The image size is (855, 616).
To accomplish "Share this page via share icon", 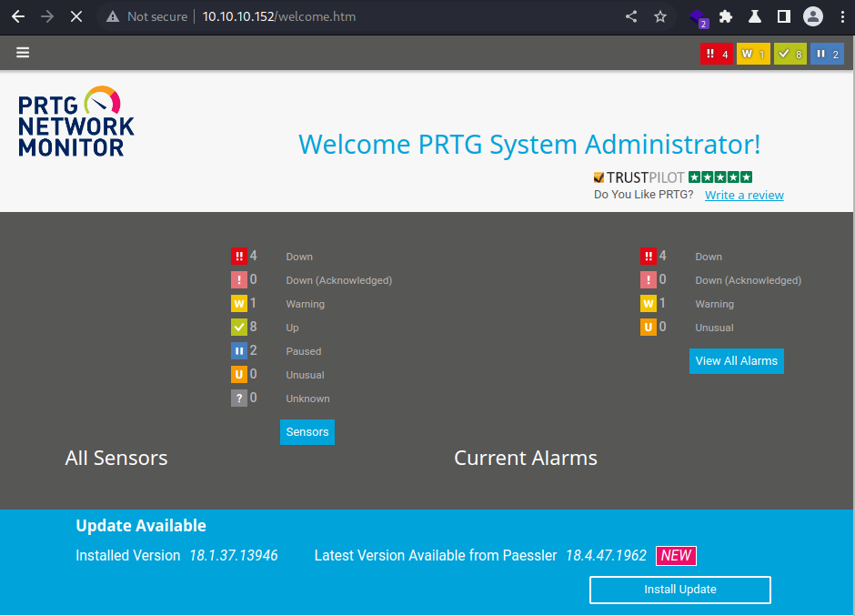I will [x=631, y=16].
